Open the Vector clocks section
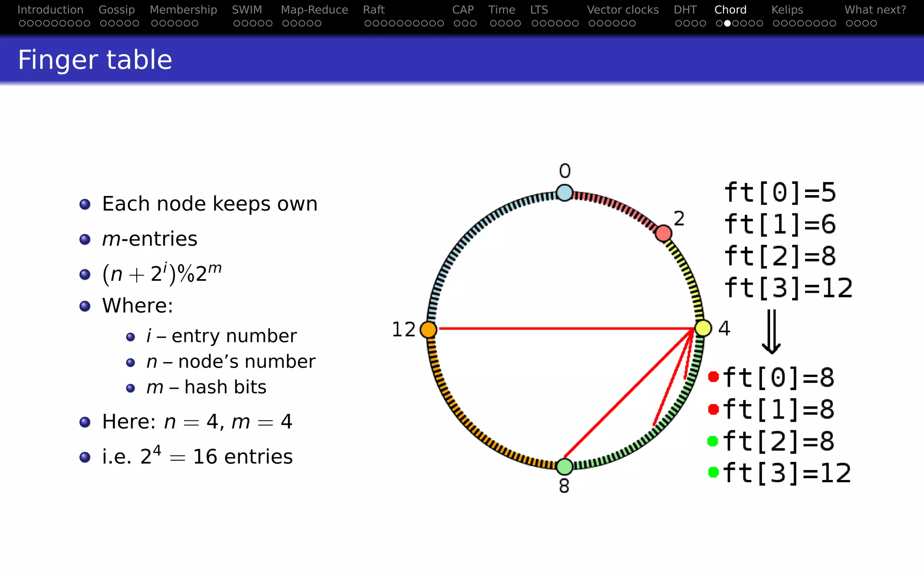Screen dimensions: 924x578 (623, 9)
